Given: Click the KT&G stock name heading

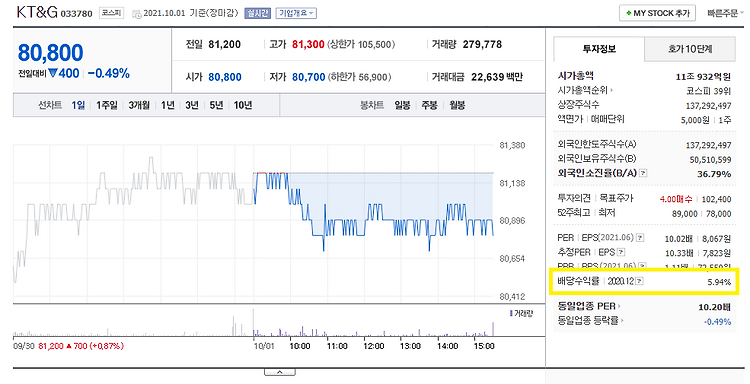Looking at the screenshot, I should pyautogui.click(x=37, y=13).
